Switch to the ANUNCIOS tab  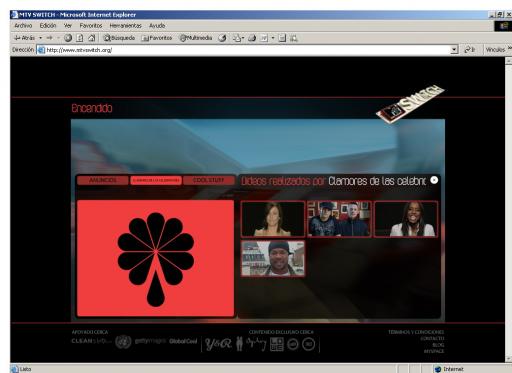click(x=103, y=180)
